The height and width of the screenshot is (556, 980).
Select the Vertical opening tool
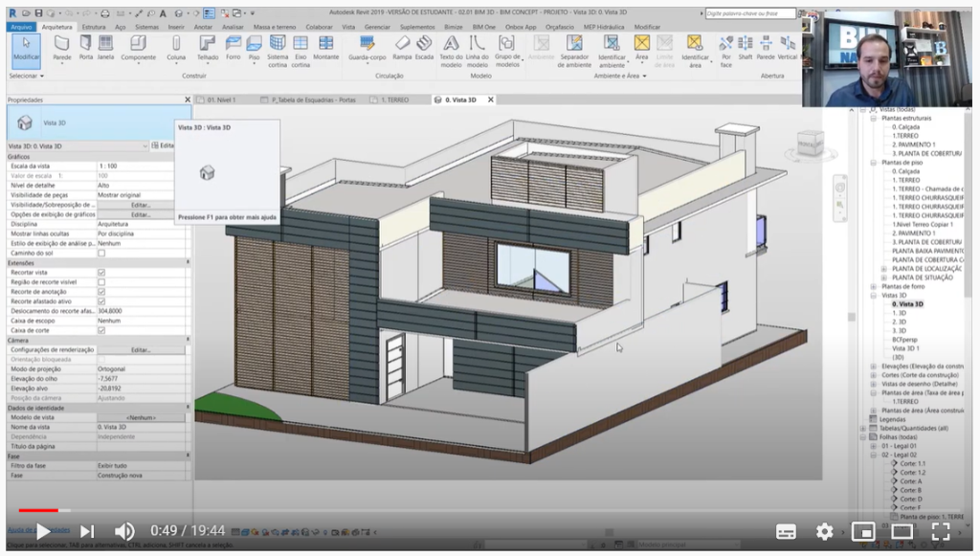click(x=788, y=48)
